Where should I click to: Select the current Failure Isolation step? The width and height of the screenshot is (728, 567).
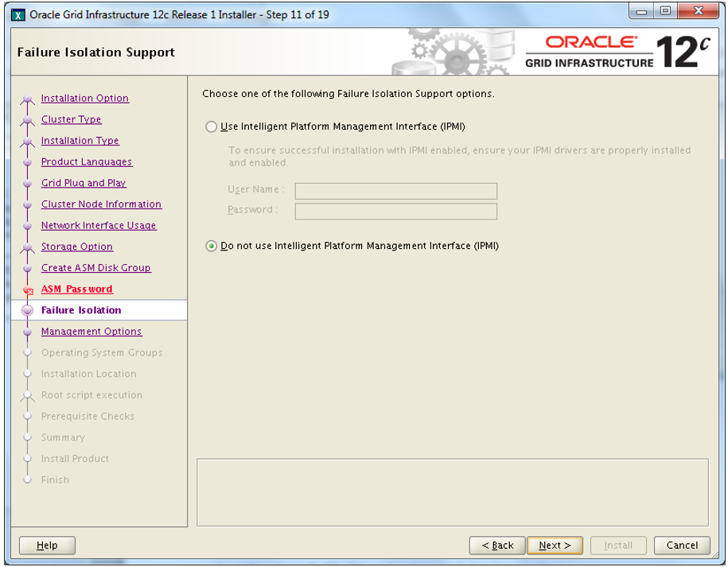pos(81,310)
